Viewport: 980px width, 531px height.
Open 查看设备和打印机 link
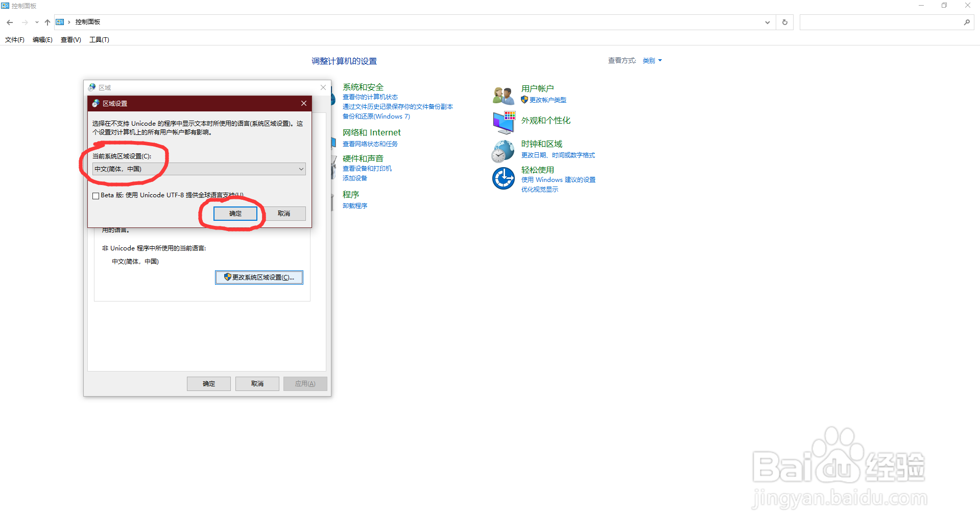pyautogui.click(x=367, y=169)
